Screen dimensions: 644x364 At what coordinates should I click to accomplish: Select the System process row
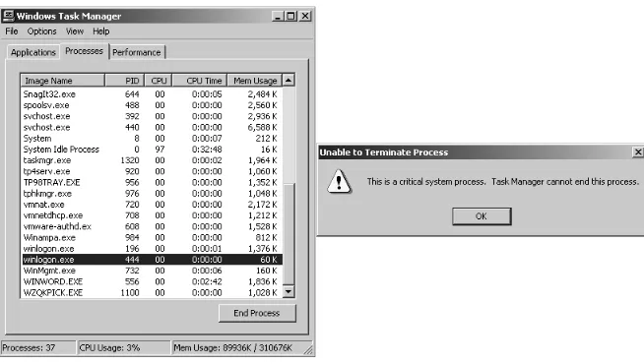click(x=152, y=139)
